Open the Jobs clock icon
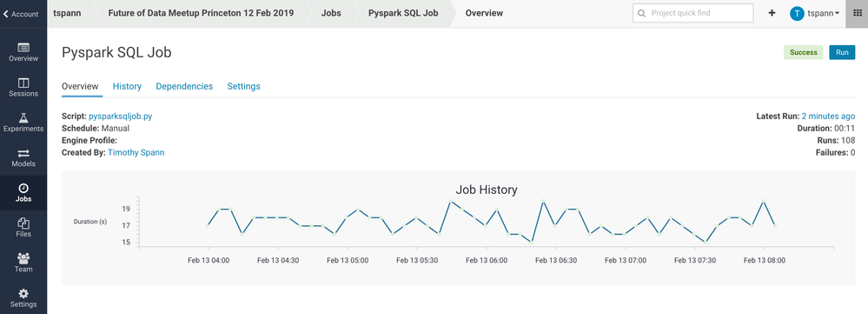Screen dimensions: 868x314 (x=23, y=188)
